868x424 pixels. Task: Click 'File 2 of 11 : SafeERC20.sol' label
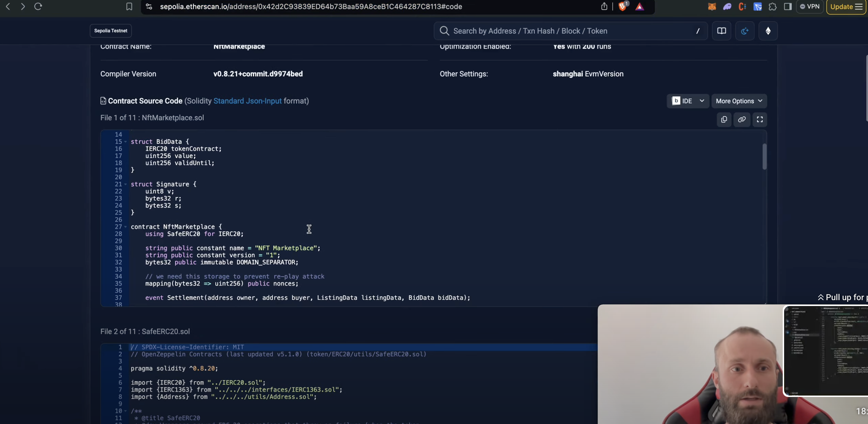coord(145,331)
